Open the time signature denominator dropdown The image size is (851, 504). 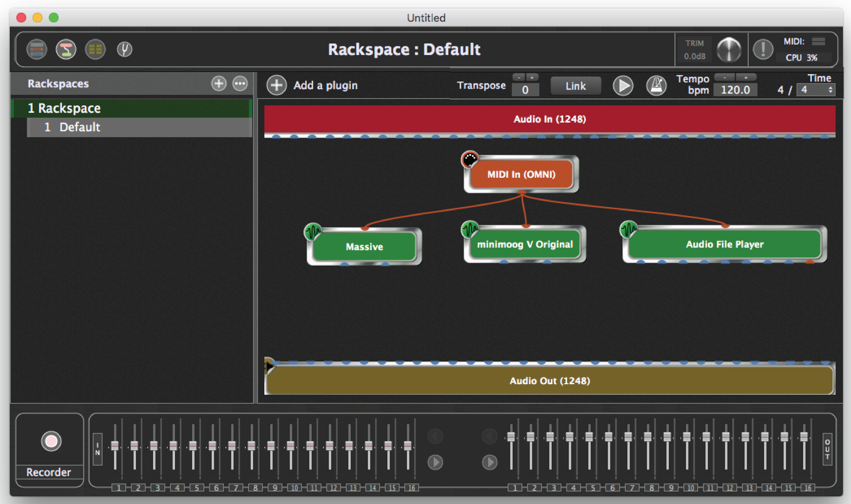click(816, 90)
